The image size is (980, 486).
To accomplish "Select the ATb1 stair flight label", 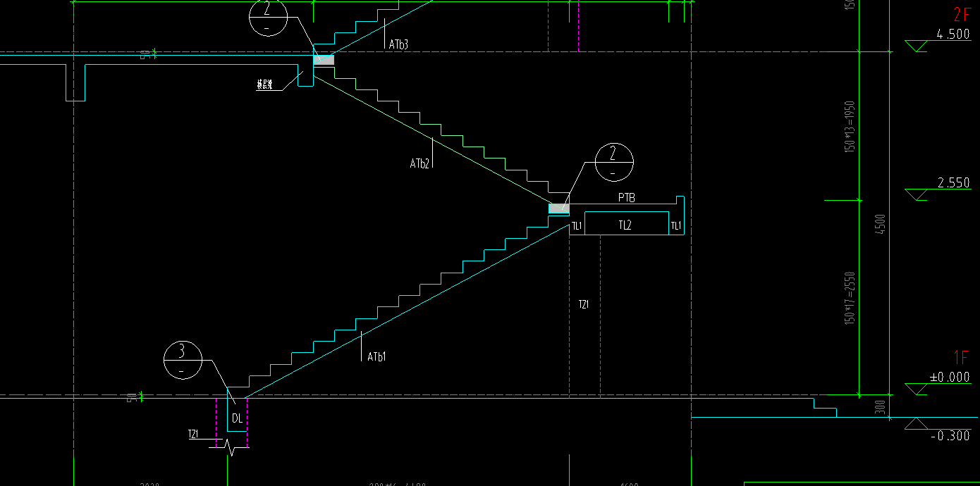I will click(x=376, y=357).
